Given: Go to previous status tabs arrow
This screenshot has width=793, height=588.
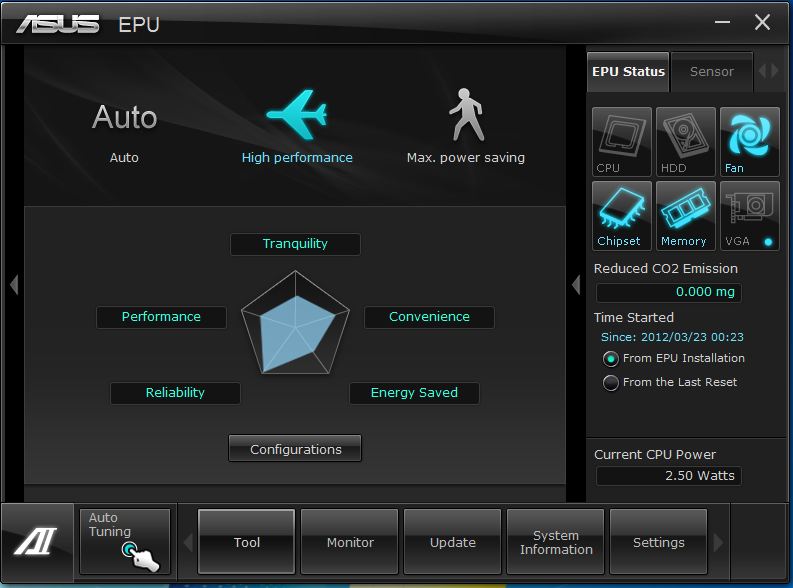Looking at the screenshot, I should [x=762, y=71].
